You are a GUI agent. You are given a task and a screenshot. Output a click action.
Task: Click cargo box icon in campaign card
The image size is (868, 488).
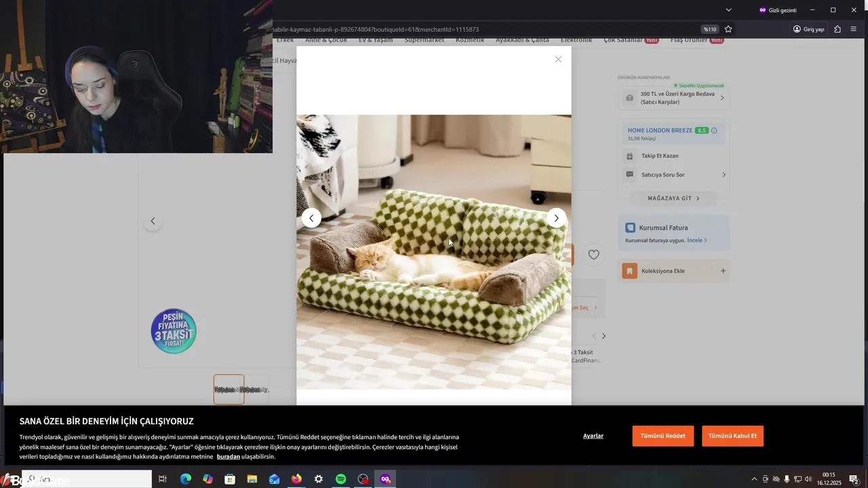tap(629, 98)
